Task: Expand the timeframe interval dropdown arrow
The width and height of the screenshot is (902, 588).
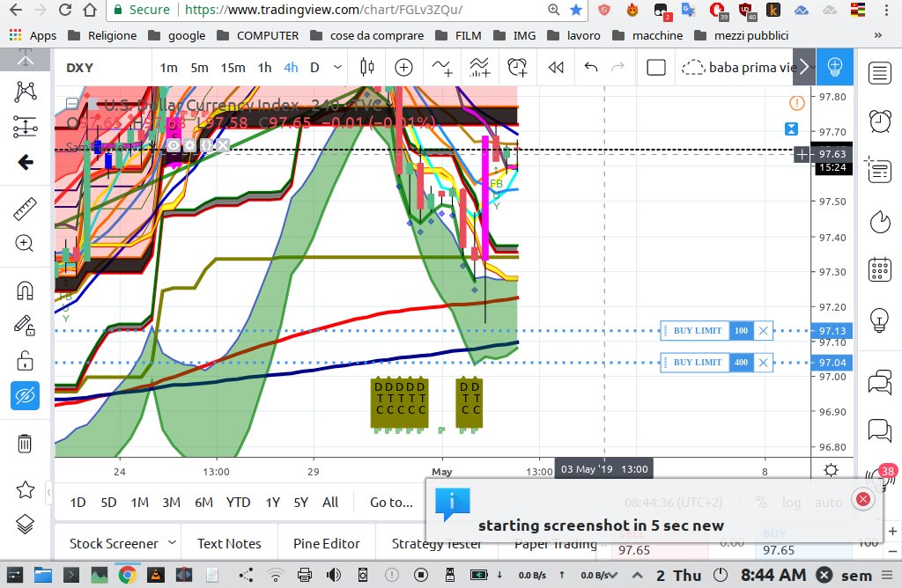Action: point(337,67)
